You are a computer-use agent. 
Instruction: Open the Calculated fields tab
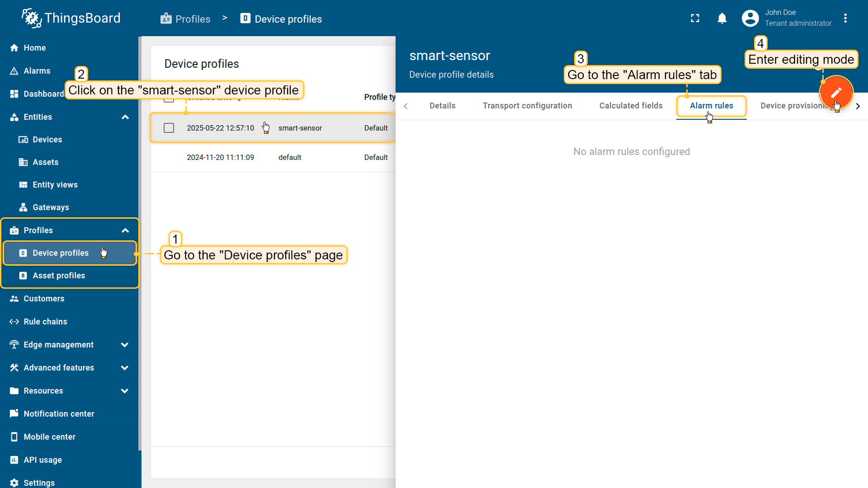coord(631,106)
